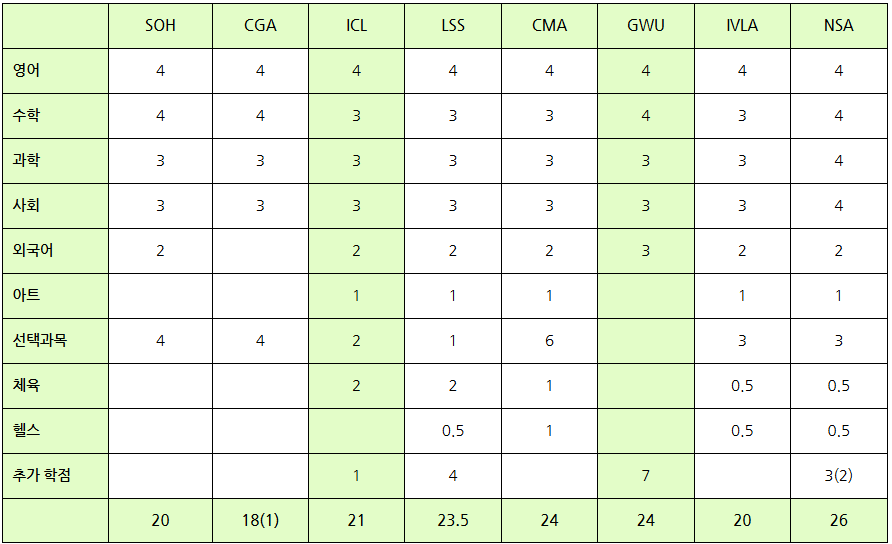Select the GWU header cell
This screenshot has height=544, width=892.
[x=646, y=26]
